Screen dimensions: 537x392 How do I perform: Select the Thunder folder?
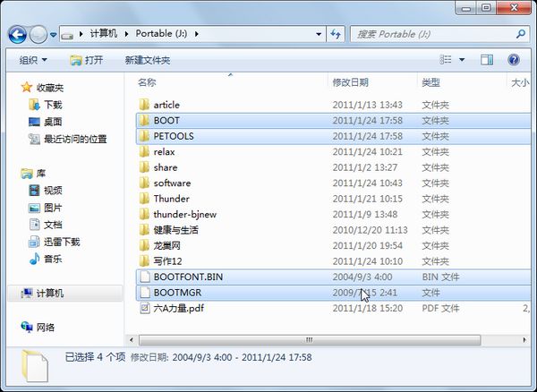click(x=171, y=199)
